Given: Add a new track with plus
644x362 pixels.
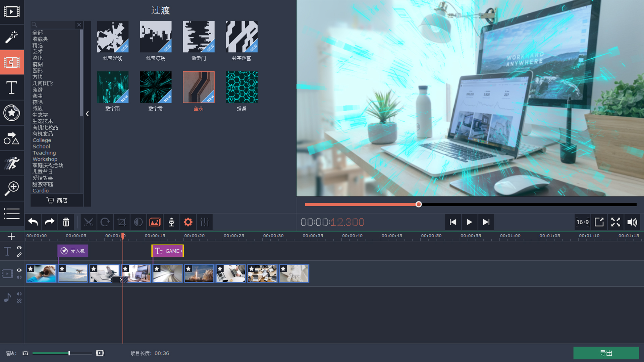Looking at the screenshot, I should [x=11, y=236].
